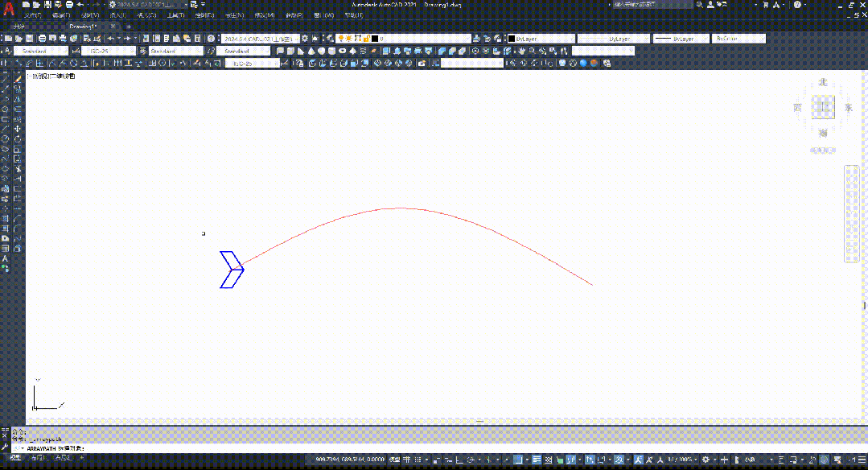Toggle object snap (blue square) in the status bar

tap(517, 460)
